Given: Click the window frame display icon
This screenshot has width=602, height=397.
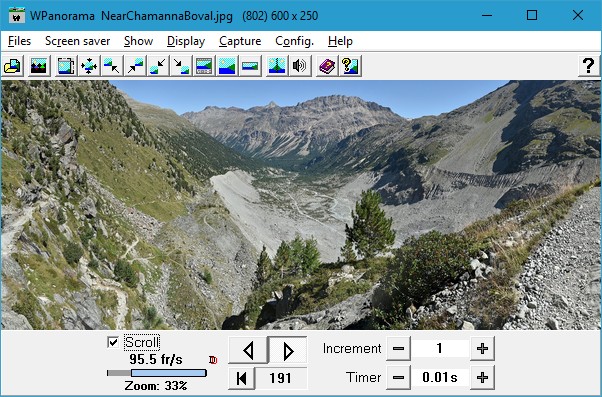Looking at the screenshot, I should (x=66, y=66).
